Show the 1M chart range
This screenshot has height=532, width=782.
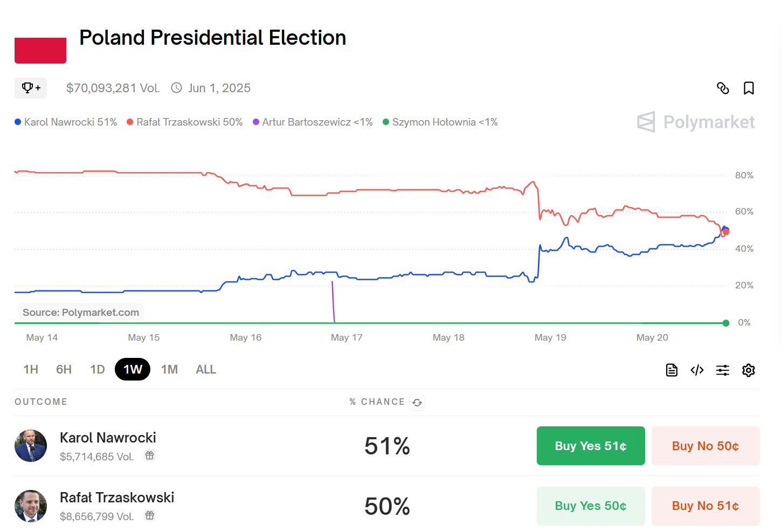pos(169,369)
